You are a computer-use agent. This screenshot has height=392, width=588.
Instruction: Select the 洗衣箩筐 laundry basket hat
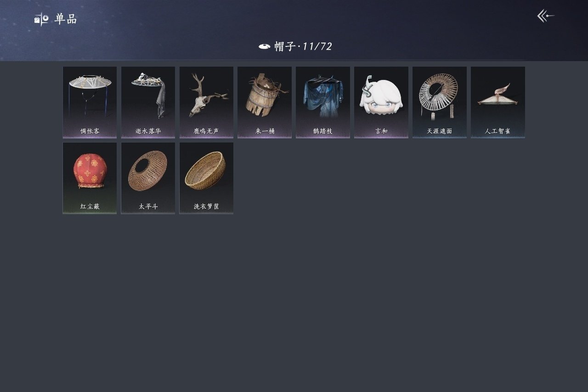click(206, 178)
